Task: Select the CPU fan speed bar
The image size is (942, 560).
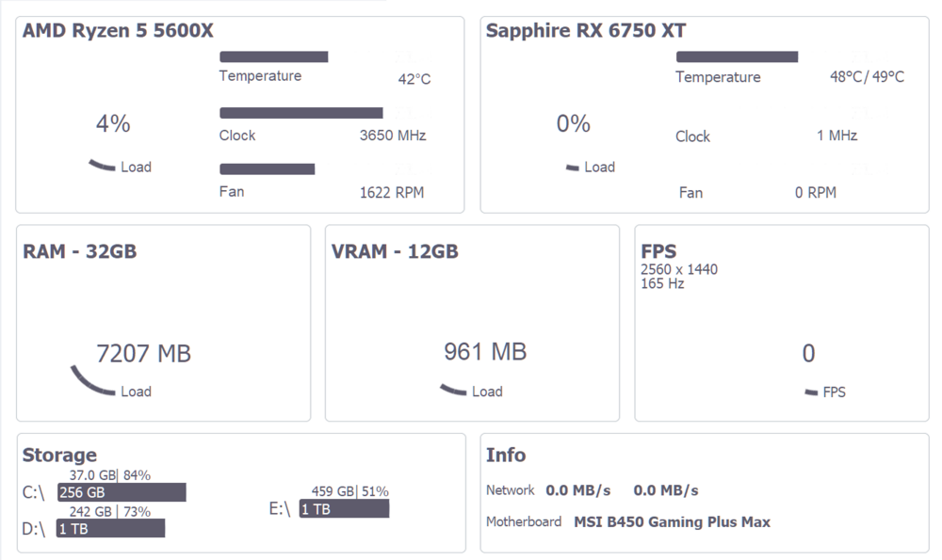Action: [267, 169]
